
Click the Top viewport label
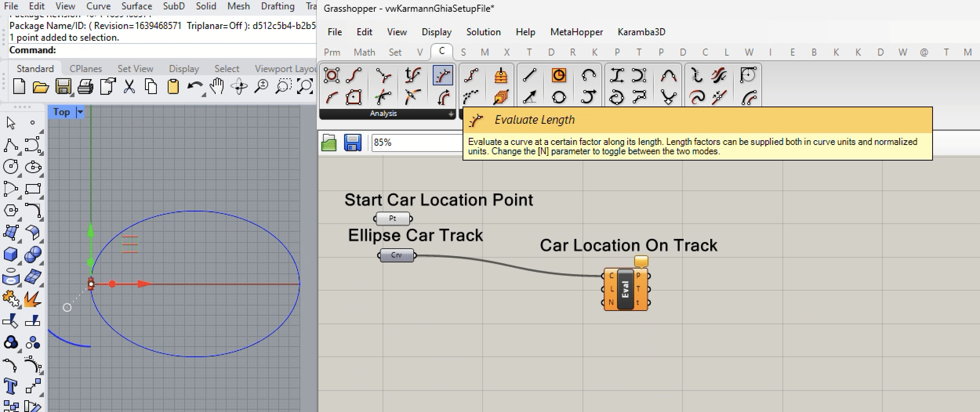click(62, 112)
